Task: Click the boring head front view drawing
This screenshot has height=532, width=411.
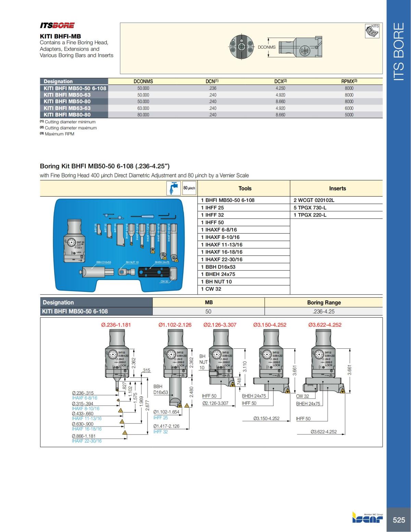Action: (x=241, y=47)
